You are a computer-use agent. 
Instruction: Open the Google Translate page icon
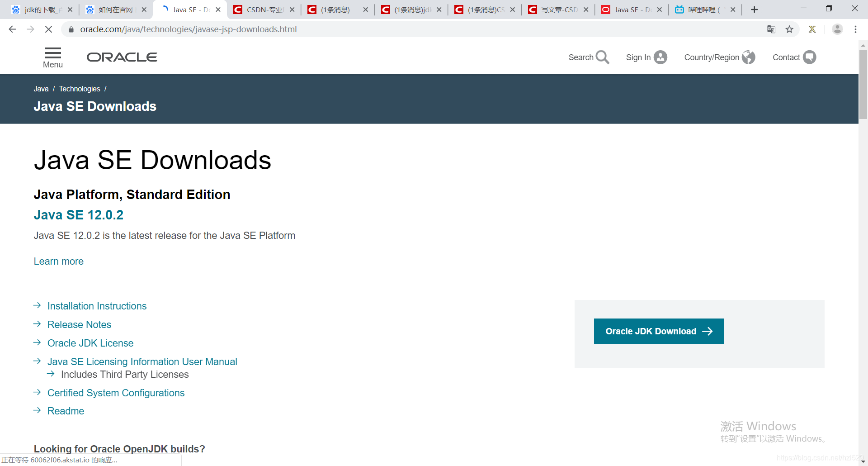(x=771, y=29)
